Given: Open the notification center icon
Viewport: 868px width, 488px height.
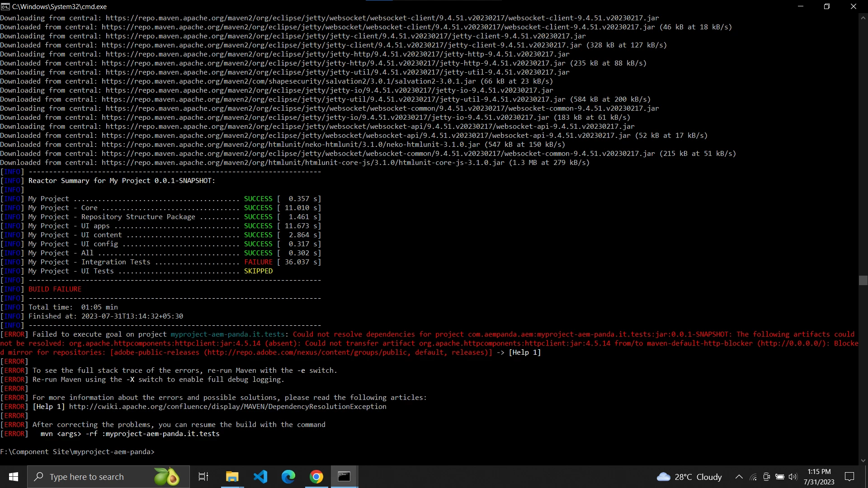Looking at the screenshot, I should pos(849,477).
